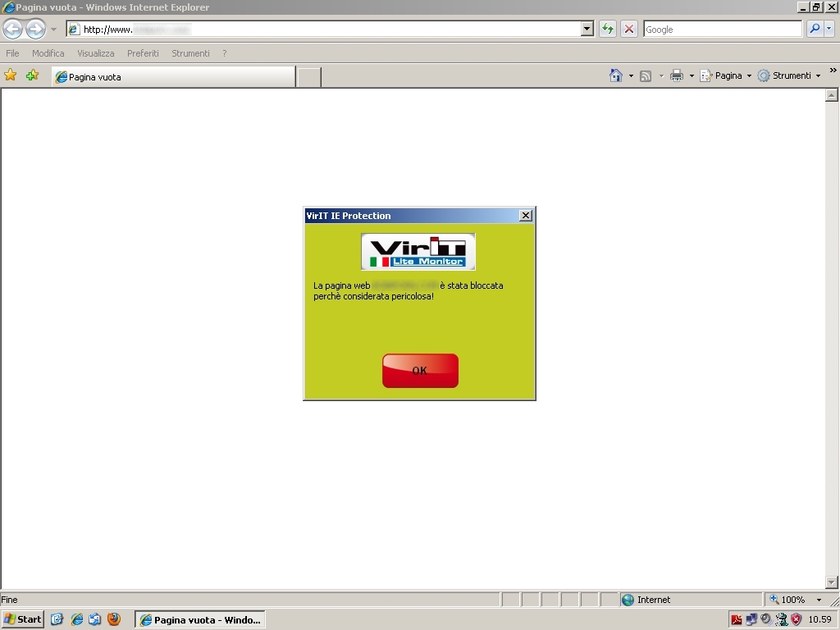Click Add to Favorites star-plus icon
Screen dimensions: 840x630
pos(32,75)
